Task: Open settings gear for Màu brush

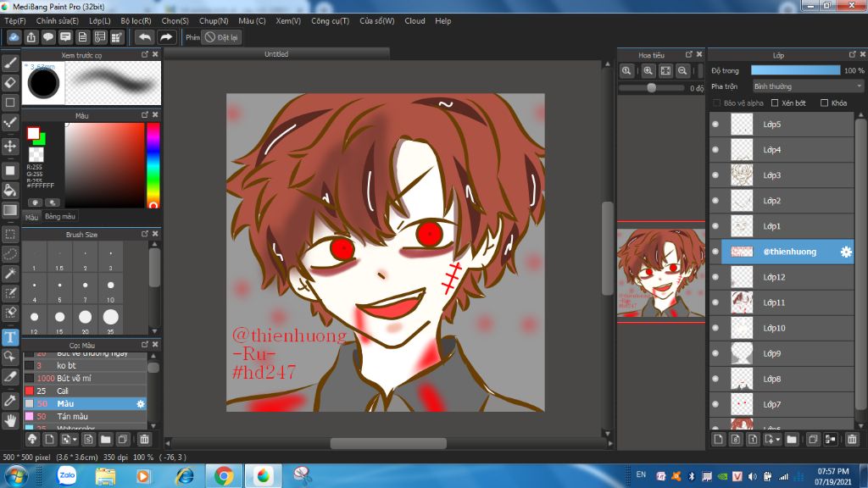Action: click(141, 404)
